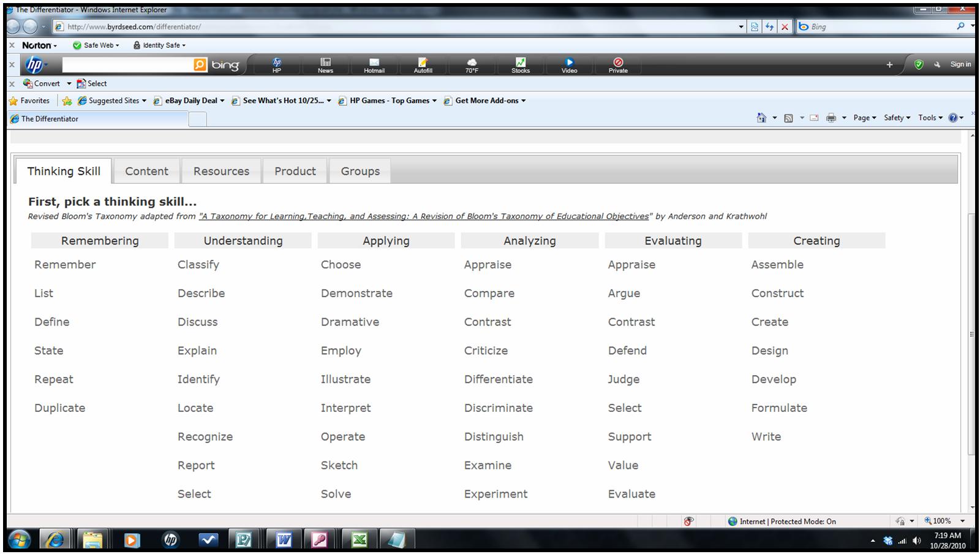Click Sign in on the HP toolbar

coord(960,64)
